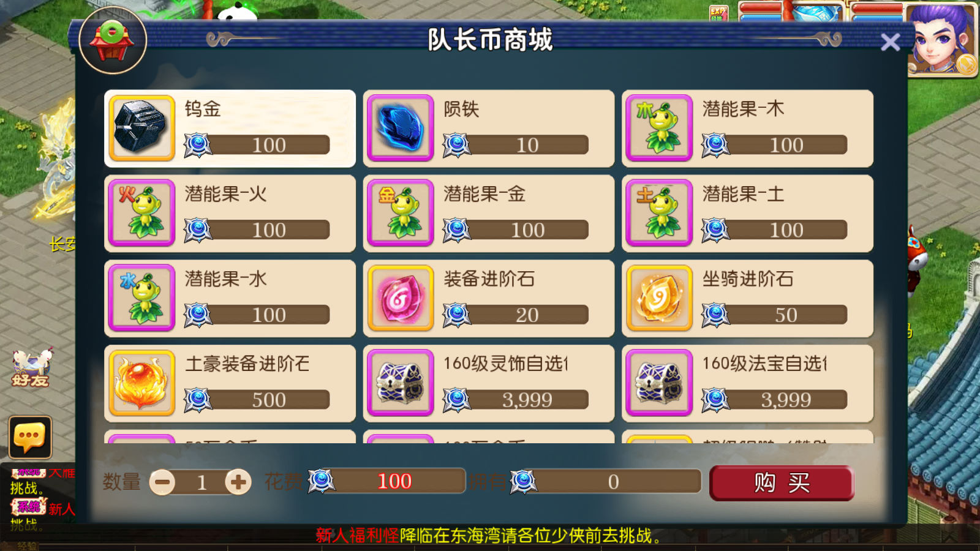Select the 潜能果-土 item card
This screenshot has height=551, width=980.
coord(747,213)
